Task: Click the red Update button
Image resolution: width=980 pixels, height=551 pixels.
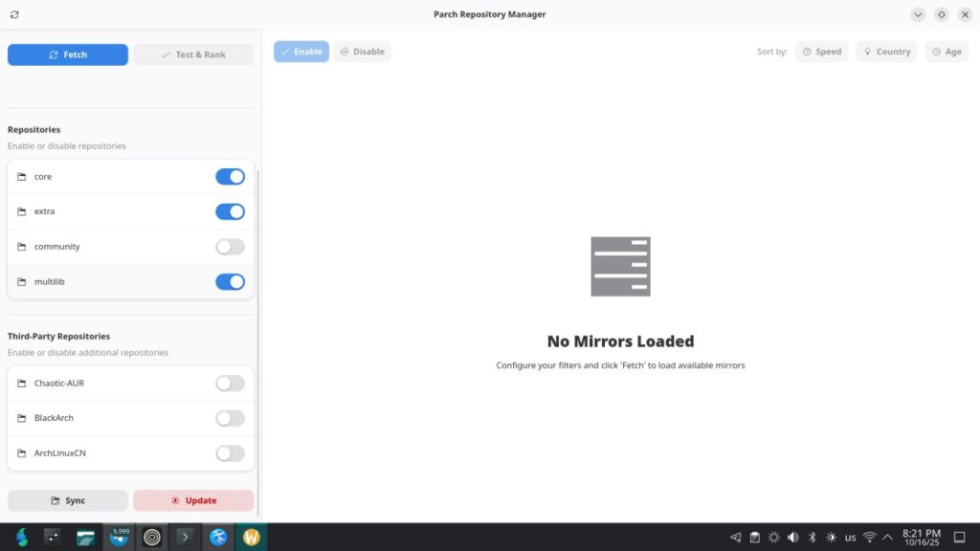Action: (x=193, y=500)
